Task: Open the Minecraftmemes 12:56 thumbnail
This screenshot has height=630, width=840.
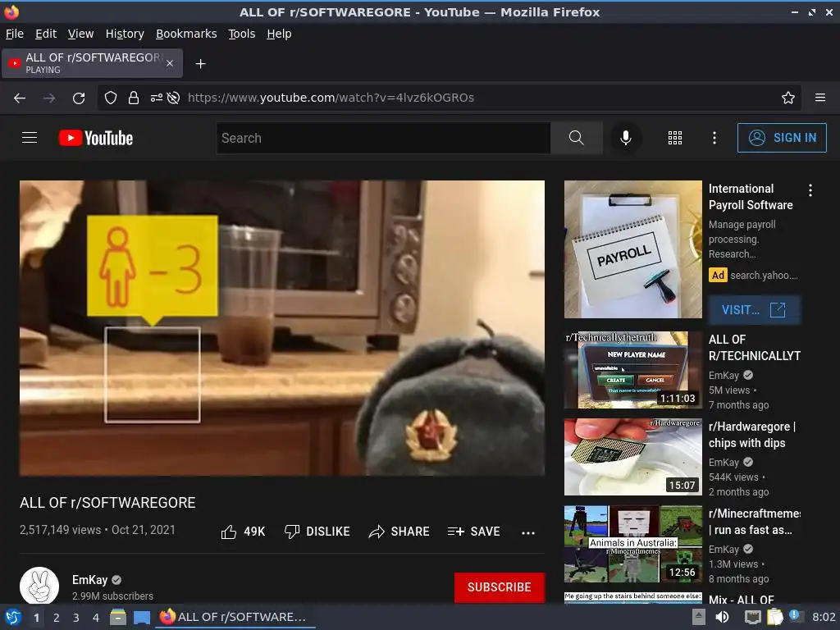Action: [632, 544]
